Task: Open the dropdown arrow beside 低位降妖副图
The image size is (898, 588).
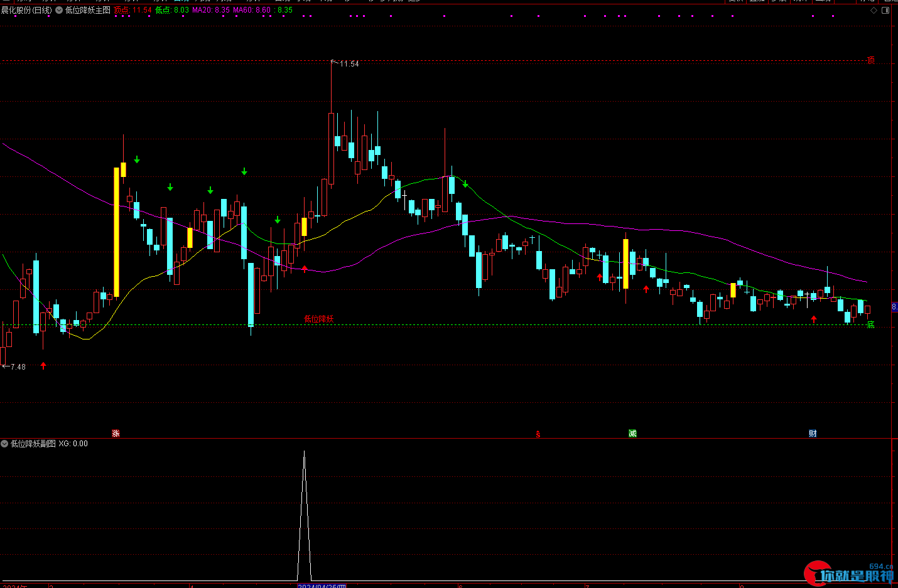Action: 4,444
